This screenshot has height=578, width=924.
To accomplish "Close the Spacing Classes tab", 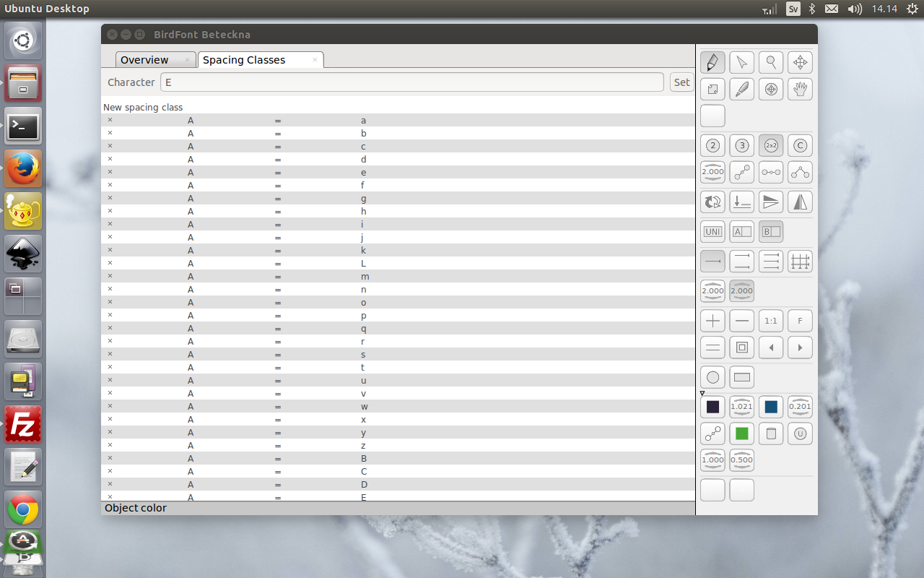I will [315, 60].
